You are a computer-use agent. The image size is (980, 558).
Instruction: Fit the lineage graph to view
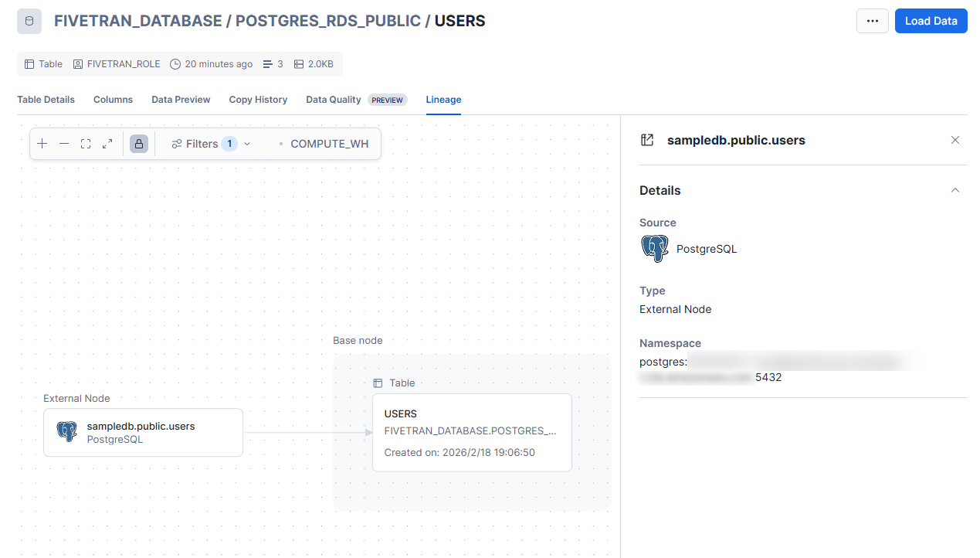point(86,144)
